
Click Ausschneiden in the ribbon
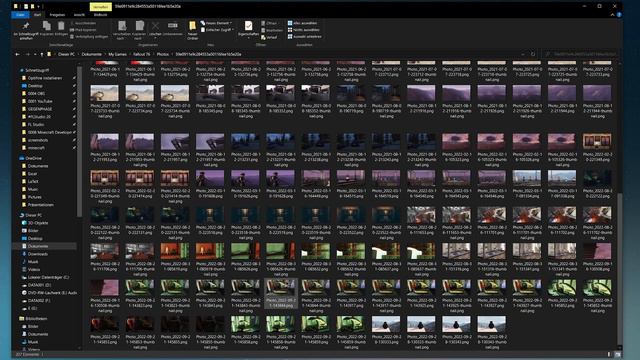[x=84, y=23]
